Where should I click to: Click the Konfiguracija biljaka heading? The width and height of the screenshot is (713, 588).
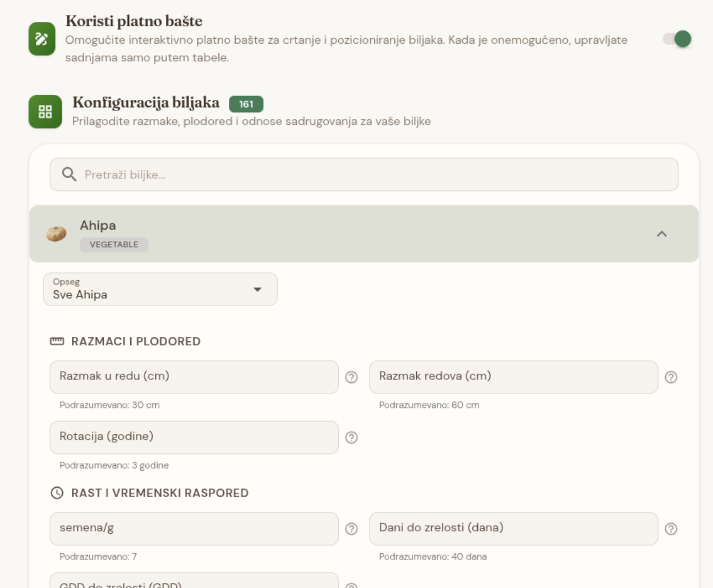pos(146,103)
